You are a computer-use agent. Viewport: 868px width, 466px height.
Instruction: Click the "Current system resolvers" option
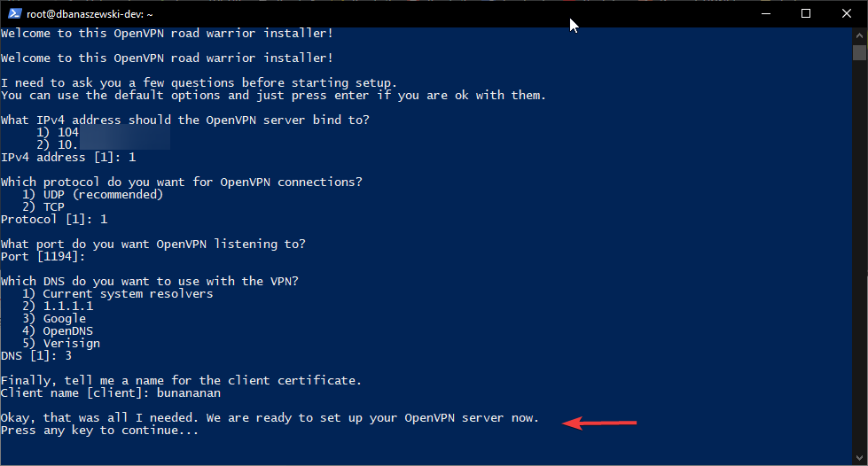point(128,293)
